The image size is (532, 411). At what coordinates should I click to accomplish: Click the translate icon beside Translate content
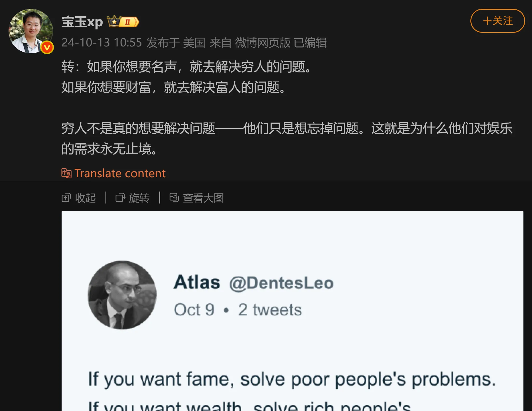click(66, 173)
